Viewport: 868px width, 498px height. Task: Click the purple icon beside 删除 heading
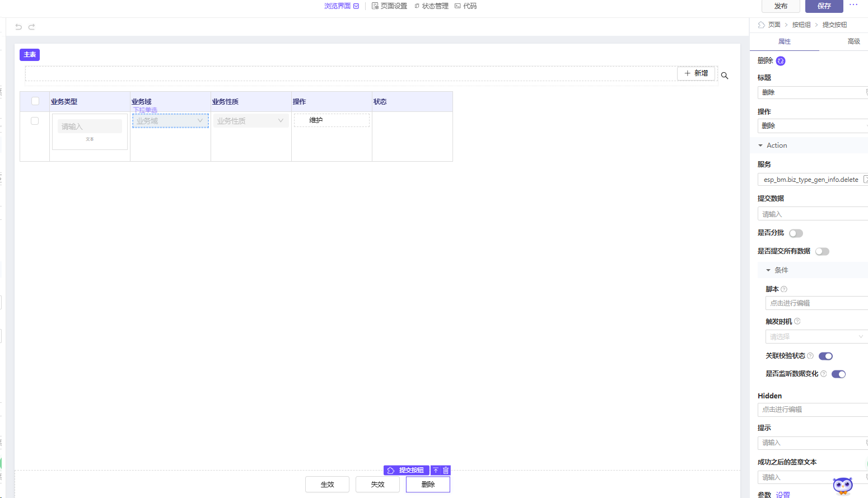(x=781, y=61)
